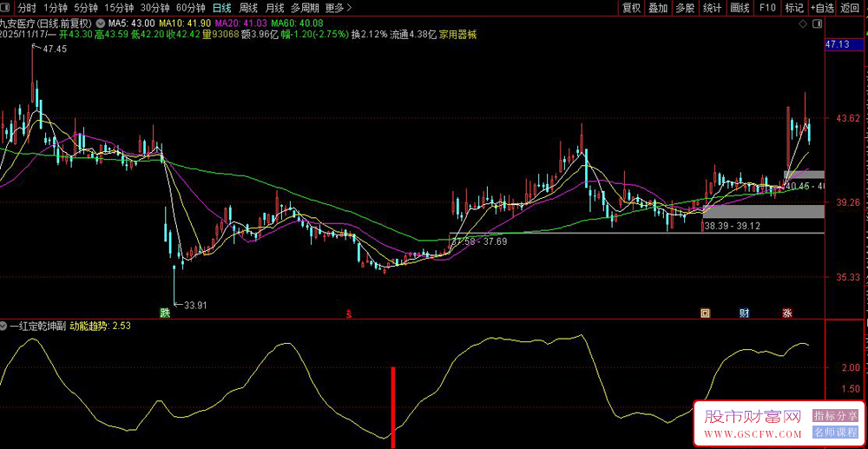The height and width of the screenshot is (449, 868).
Task: Switch to the 分时 chart tab
Action: coord(27,8)
